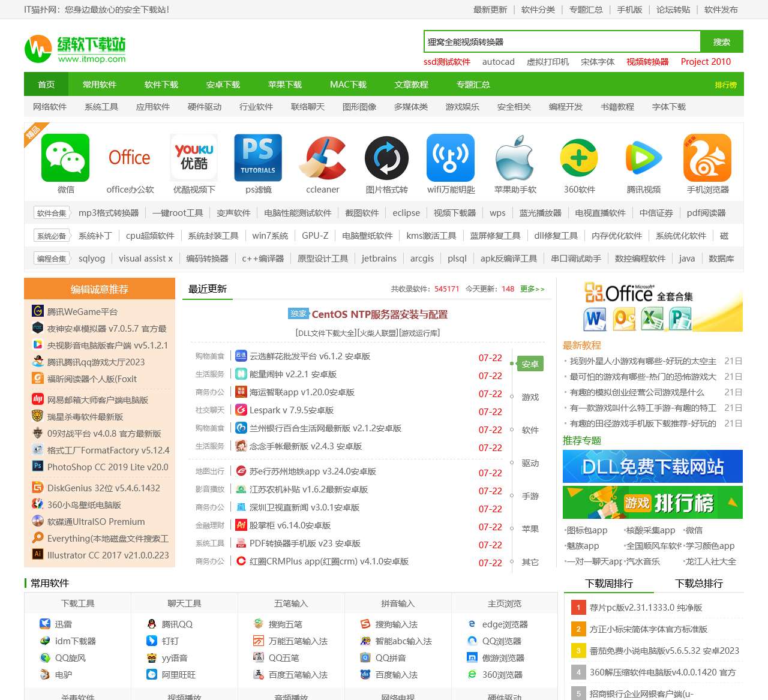Click the 迅雷 download tool icon
The height and width of the screenshot is (700, 768).
44,624
